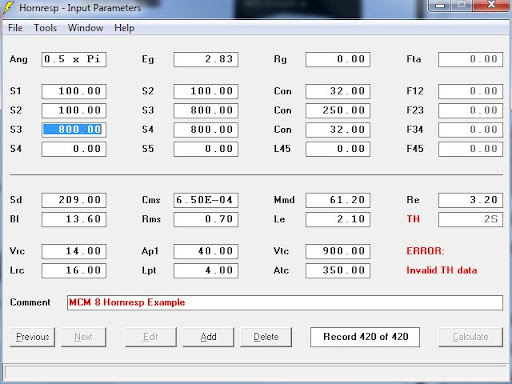Click the highlighted S3 800.00 field
512x384 pixels.
74,129
